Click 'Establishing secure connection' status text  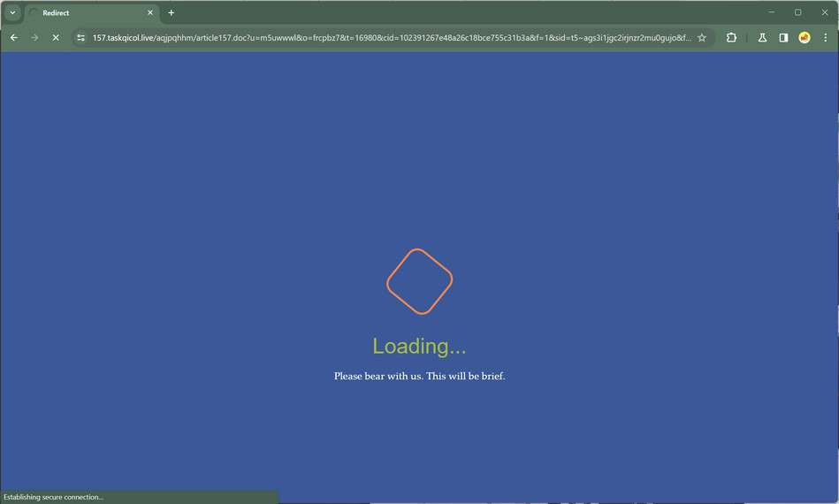pos(54,497)
